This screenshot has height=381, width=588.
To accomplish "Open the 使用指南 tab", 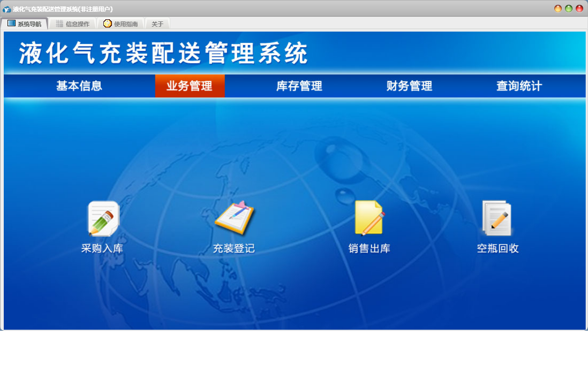I will tap(120, 24).
